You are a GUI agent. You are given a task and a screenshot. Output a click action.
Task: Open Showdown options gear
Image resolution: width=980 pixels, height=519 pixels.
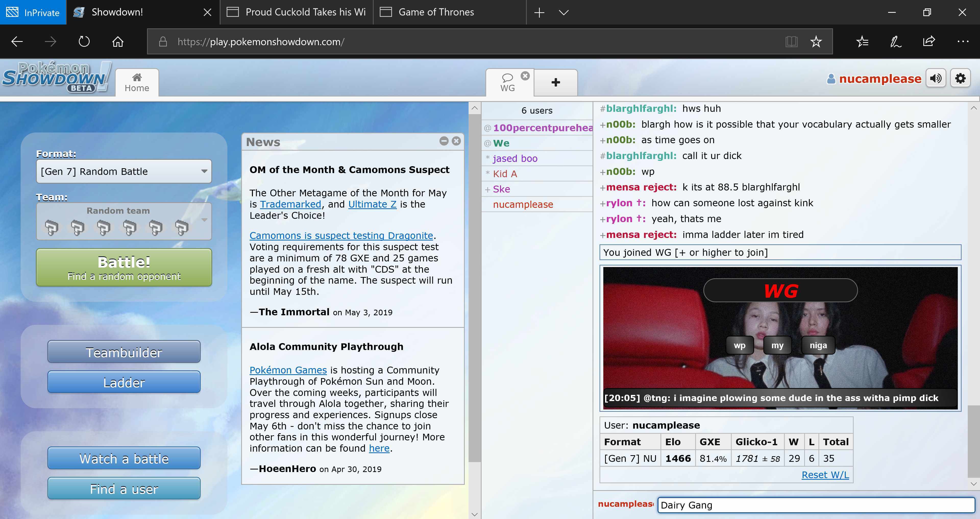coord(960,78)
